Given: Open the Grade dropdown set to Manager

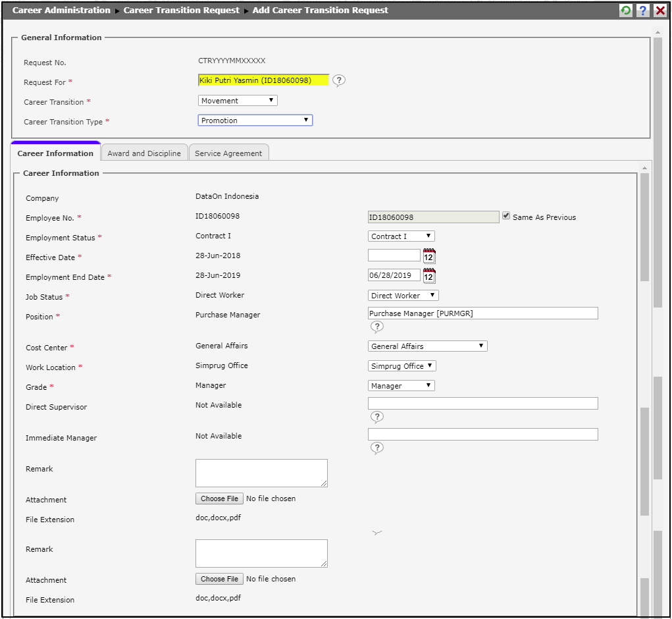Looking at the screenshot, I should pyautogui.click(x=401, y=386).
